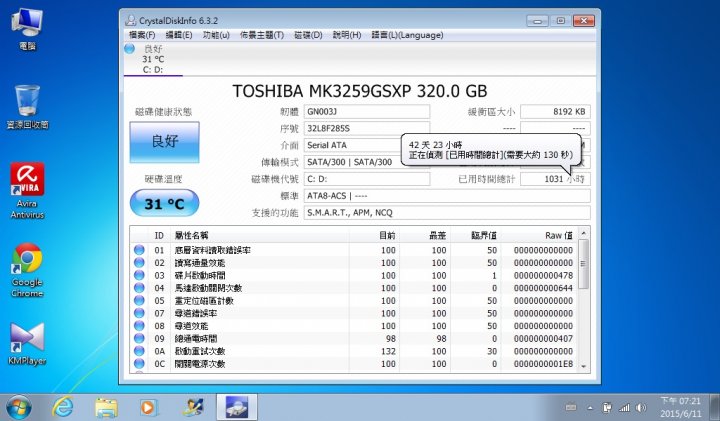
Task: Select the 重定位磁區計數 attribute row
Action: [354, 300]
